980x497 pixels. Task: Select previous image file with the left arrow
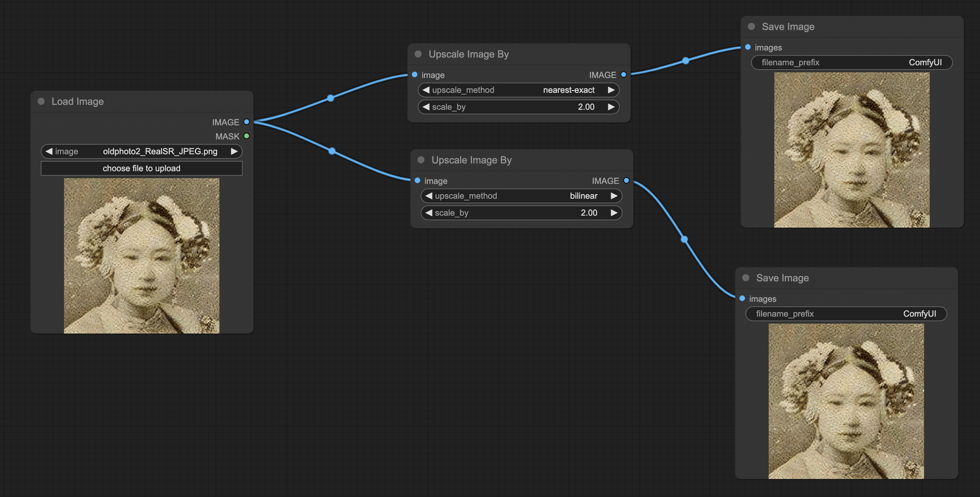(49, 151)
